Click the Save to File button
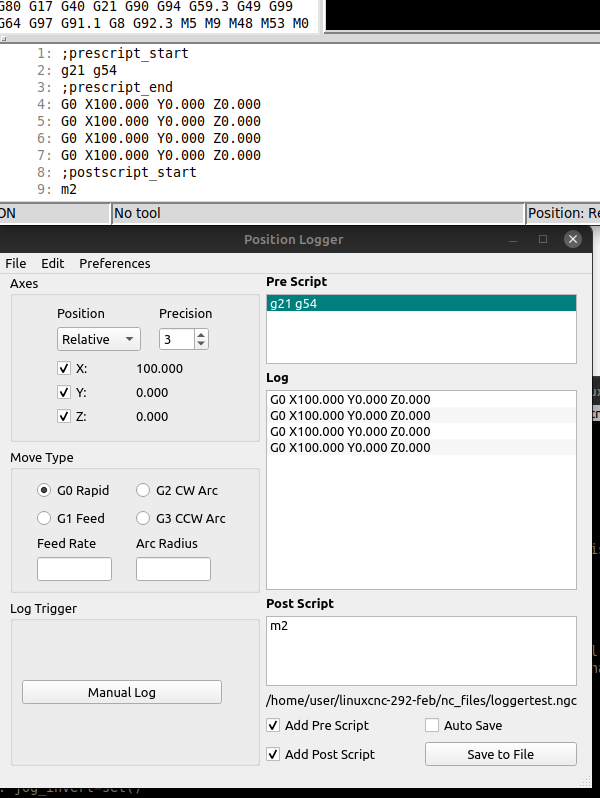This screenshot has width=600, height=798. 501,754
